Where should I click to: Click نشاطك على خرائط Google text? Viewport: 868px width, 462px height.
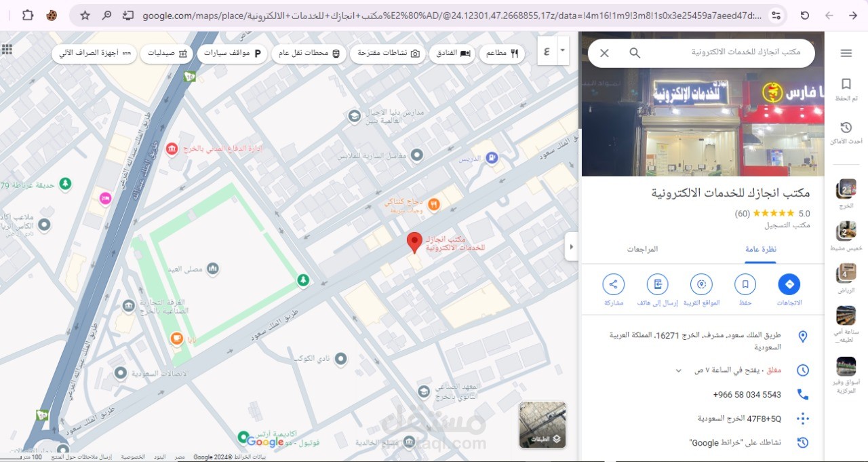pos(736,442)
